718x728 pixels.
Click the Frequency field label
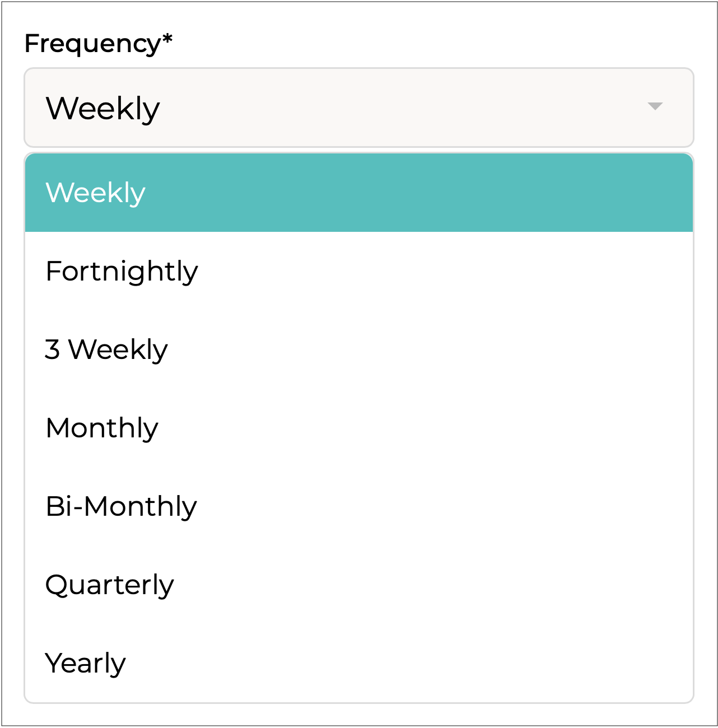pyautogui.click(x=93, y=44)
